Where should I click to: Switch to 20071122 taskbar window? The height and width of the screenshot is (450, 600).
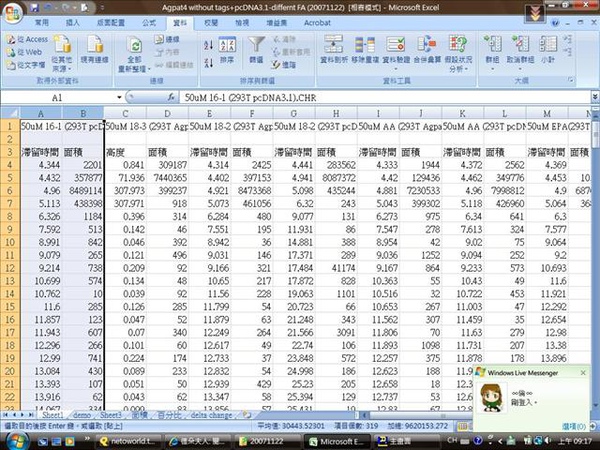click(266, 441)
